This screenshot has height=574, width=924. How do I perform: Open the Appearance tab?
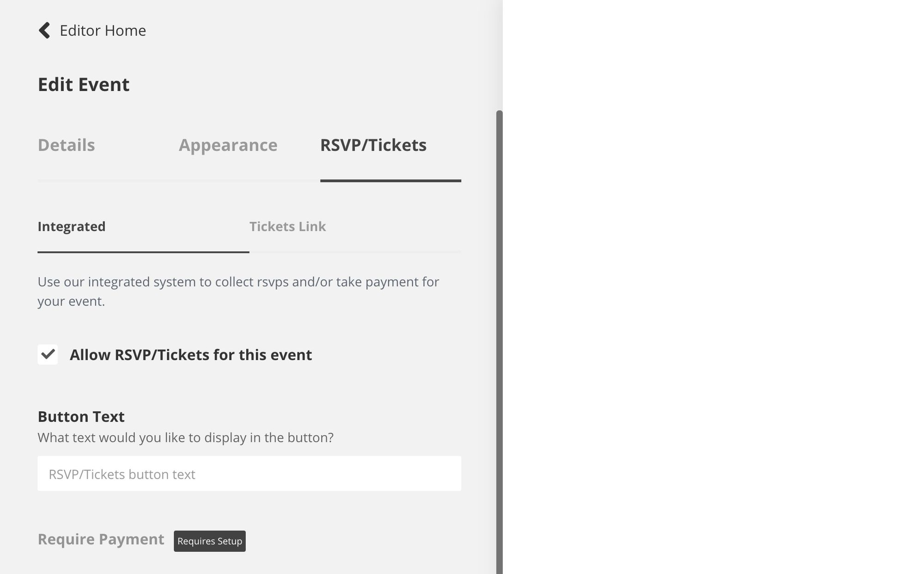click(228, 145)
